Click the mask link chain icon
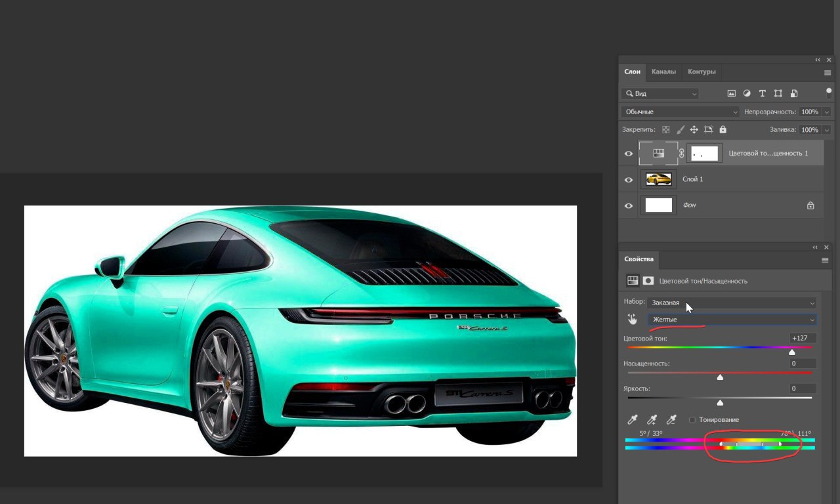The image size is (840, 504). coord(681,153)
